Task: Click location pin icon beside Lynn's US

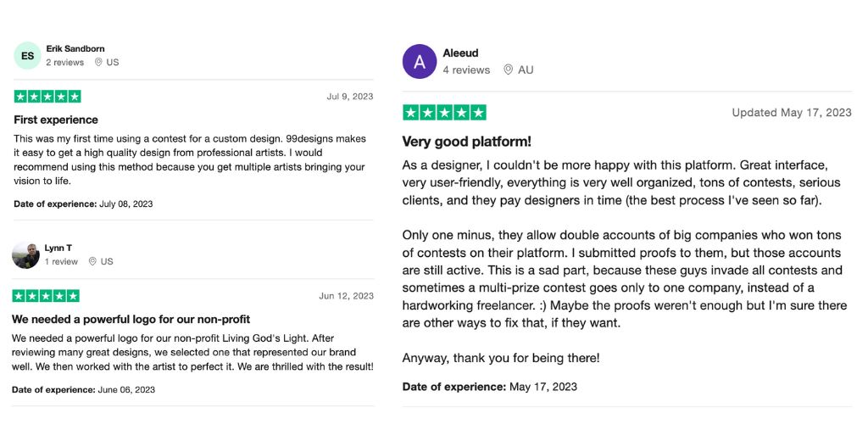Action: click(92, 262)
